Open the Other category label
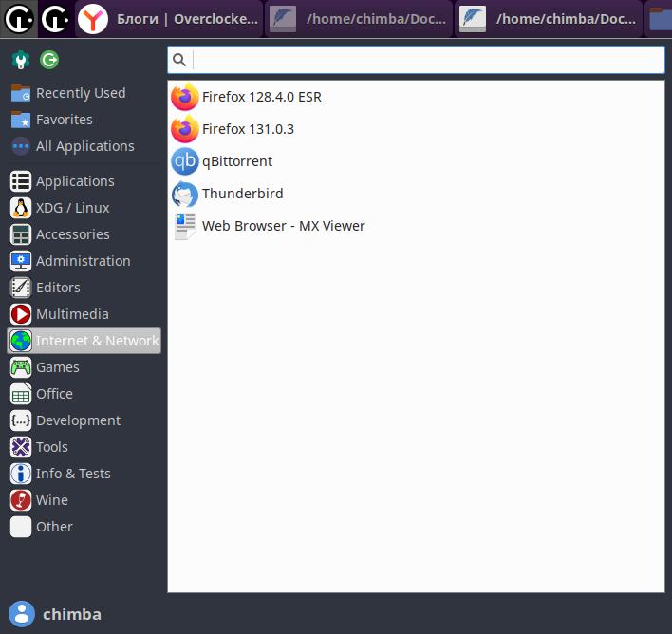672x634 pixels. (x=54, y=527)
